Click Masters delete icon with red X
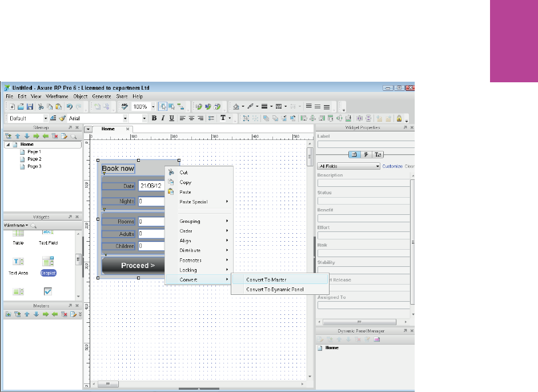 click(64, 314)
